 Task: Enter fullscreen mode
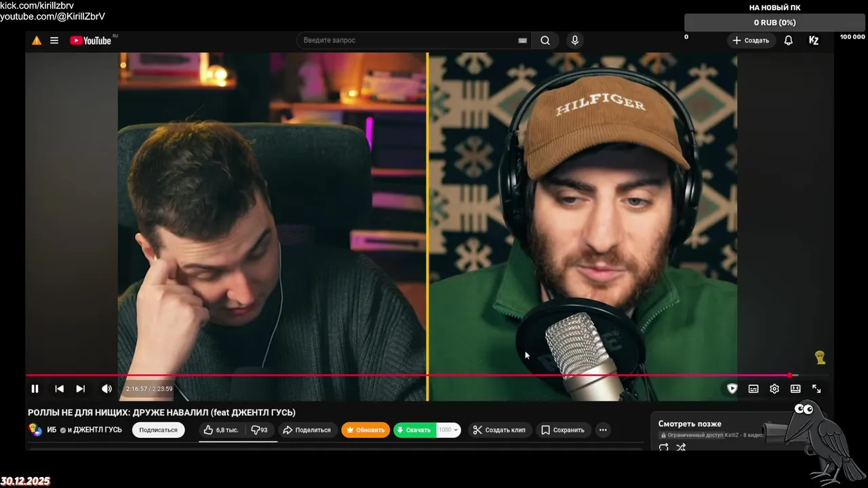click(x=816, y=388)
